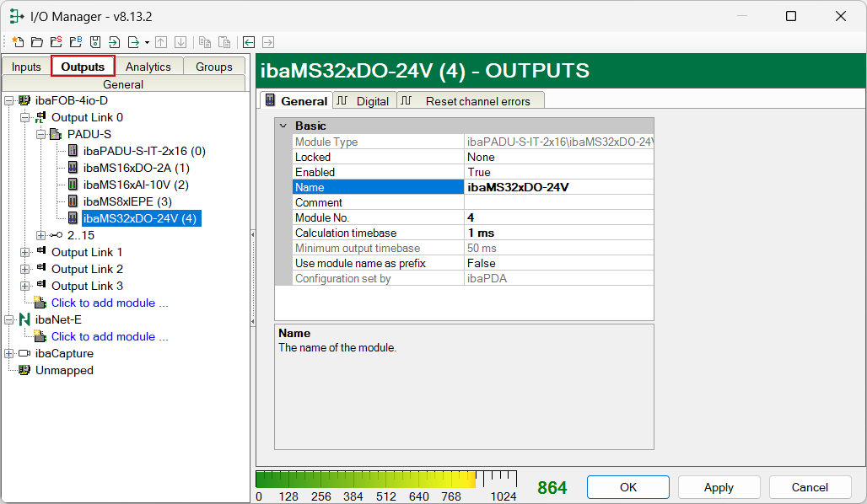Click the first 'Click to add module ...' link
867x504 pixels.
110,303
